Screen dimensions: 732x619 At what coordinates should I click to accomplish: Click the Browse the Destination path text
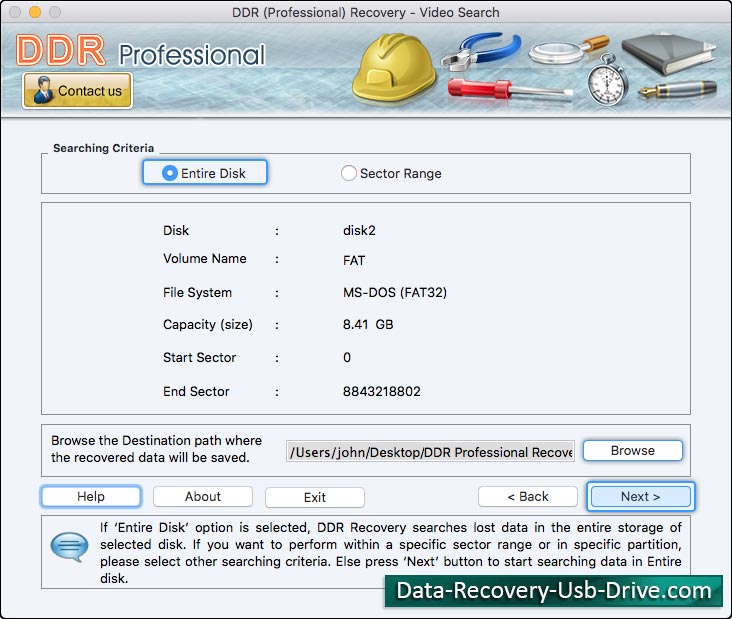click(x=156, y=449)
